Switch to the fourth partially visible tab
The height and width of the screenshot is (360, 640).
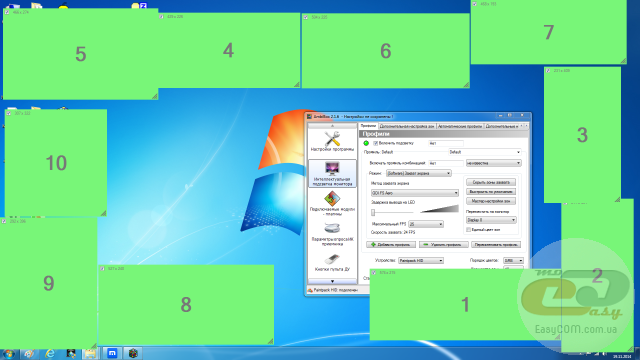coord(501,127)
